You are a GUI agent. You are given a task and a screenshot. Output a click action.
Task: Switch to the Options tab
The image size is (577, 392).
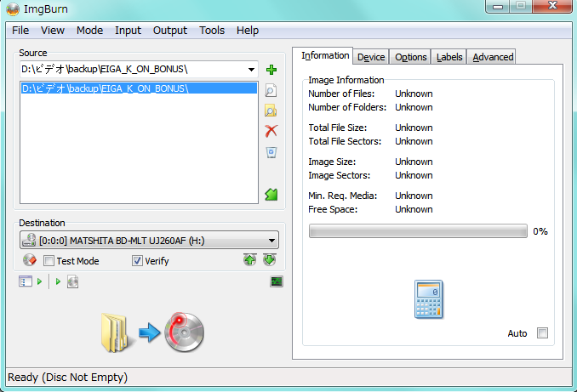[x=411, y=57]
